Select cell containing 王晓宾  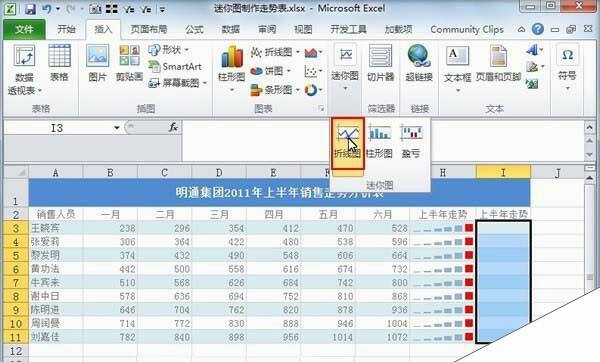[56, 228]
